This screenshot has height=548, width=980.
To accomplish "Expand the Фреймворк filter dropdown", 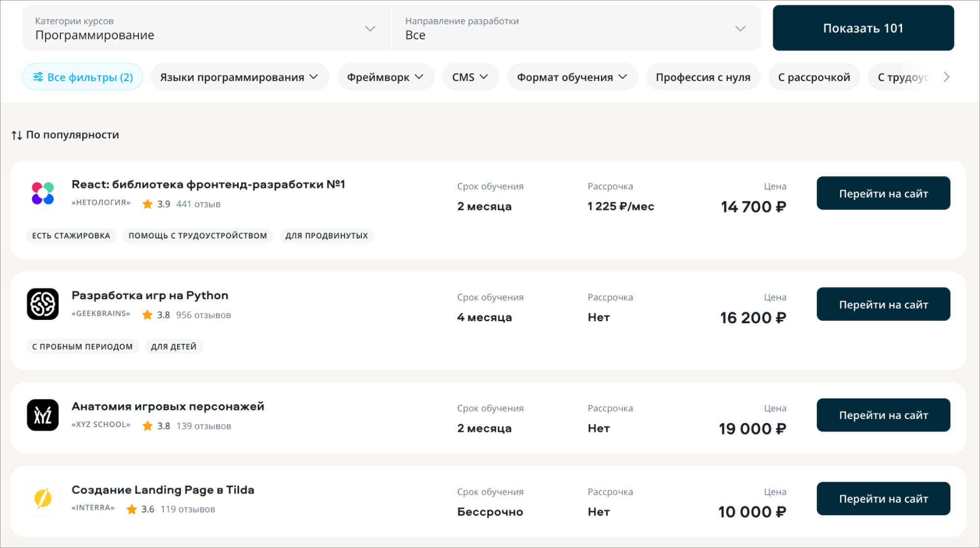I will 385,77.
